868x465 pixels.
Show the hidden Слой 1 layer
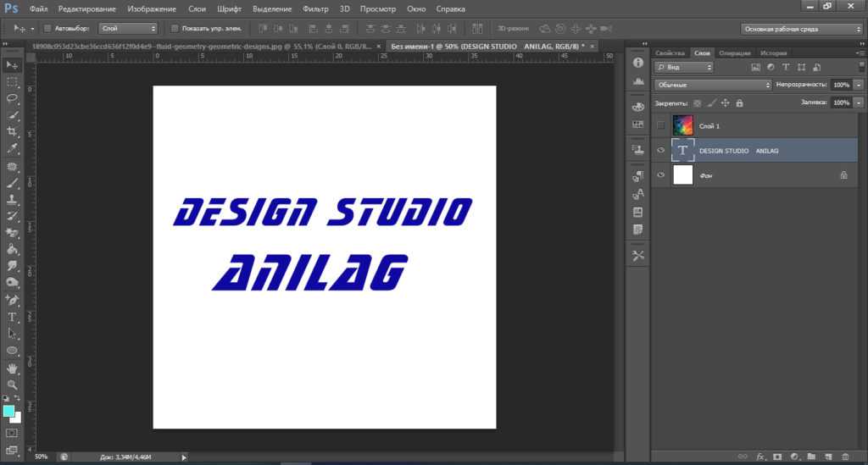[661, 125]
